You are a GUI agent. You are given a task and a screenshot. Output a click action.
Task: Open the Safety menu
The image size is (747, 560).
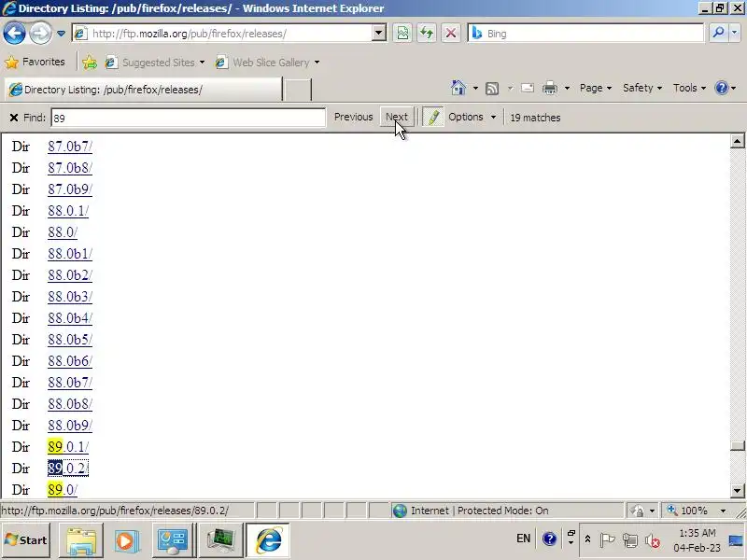642,88
